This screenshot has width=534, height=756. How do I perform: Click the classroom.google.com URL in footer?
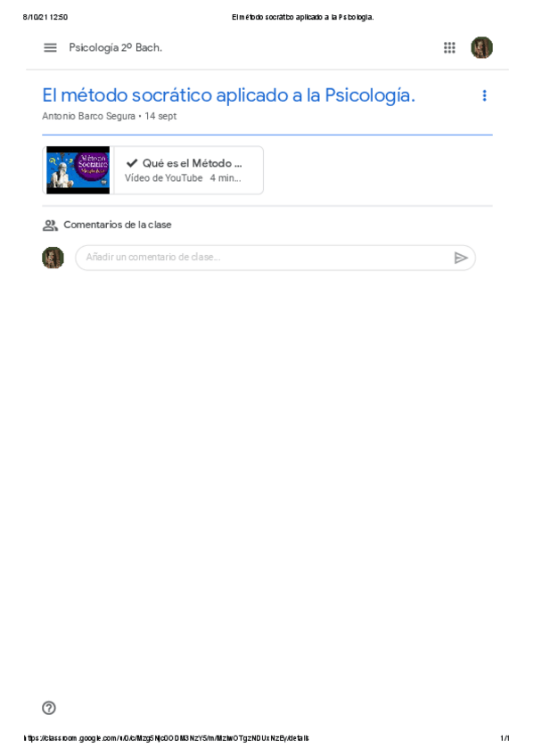[x=167, y=737]
